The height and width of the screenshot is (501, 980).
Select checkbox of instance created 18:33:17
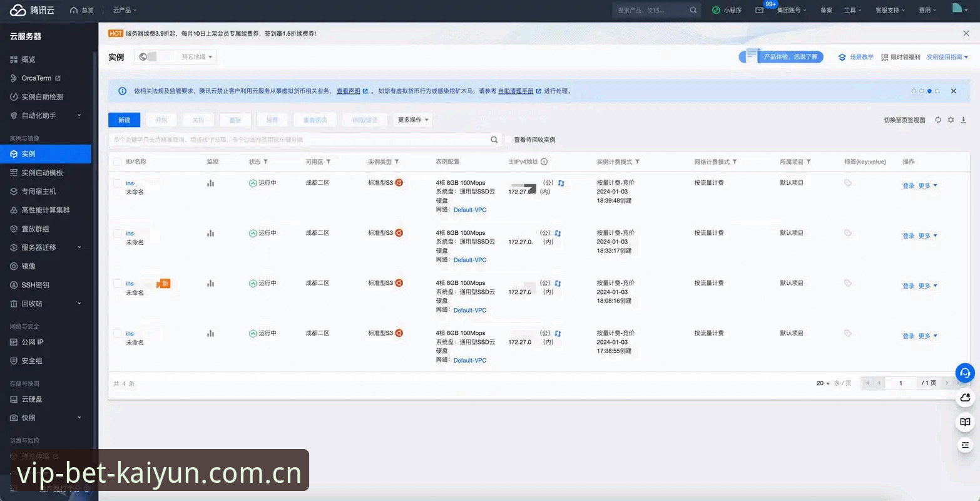(117, 233)
